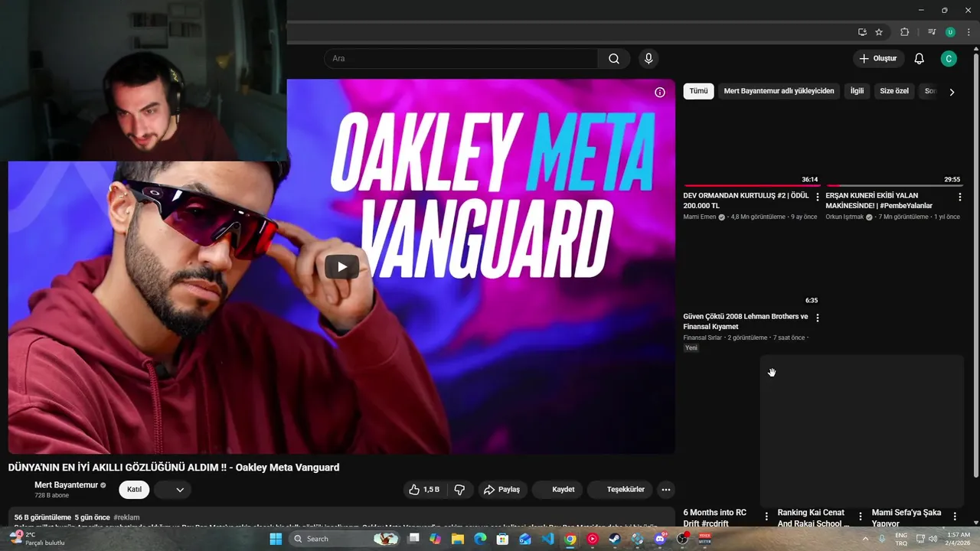Click the install app icon in address bar
The height and width of the screenshot is (551, 980).
(x=862, y=32)
